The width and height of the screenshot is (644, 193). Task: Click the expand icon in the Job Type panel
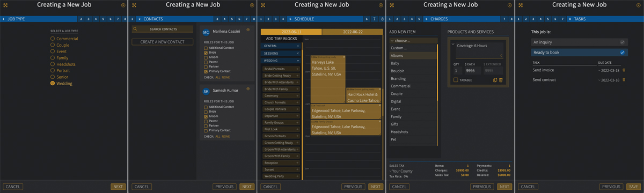click(x=5, y=5)
